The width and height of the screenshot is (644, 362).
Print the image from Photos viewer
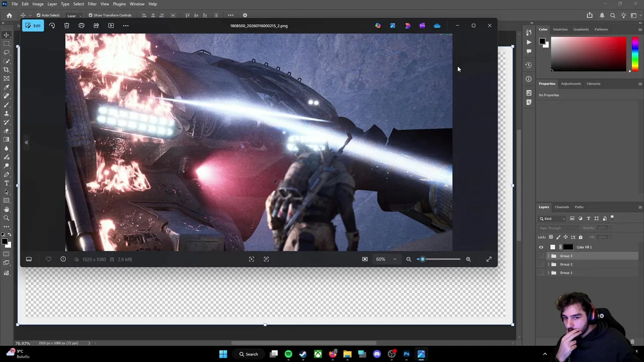82,26
